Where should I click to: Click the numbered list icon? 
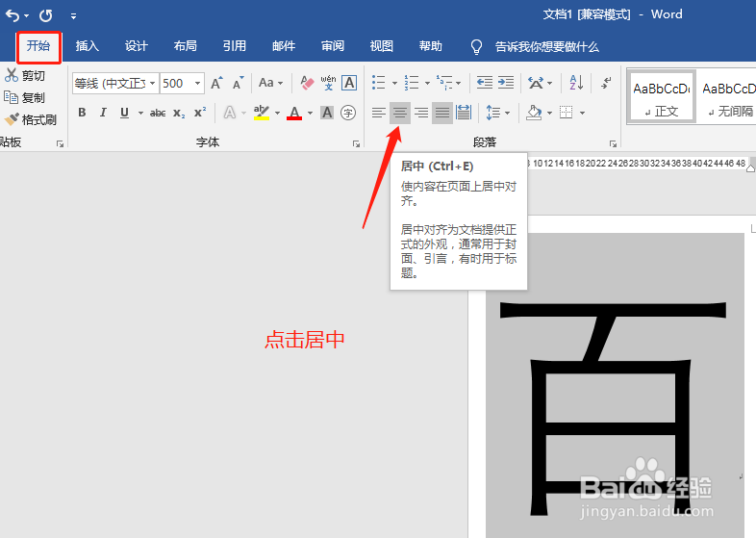point(412,83)
